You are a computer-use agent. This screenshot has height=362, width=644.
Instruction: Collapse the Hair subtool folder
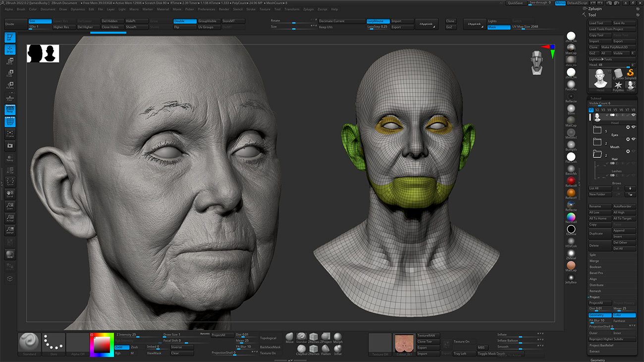point(597,155)
